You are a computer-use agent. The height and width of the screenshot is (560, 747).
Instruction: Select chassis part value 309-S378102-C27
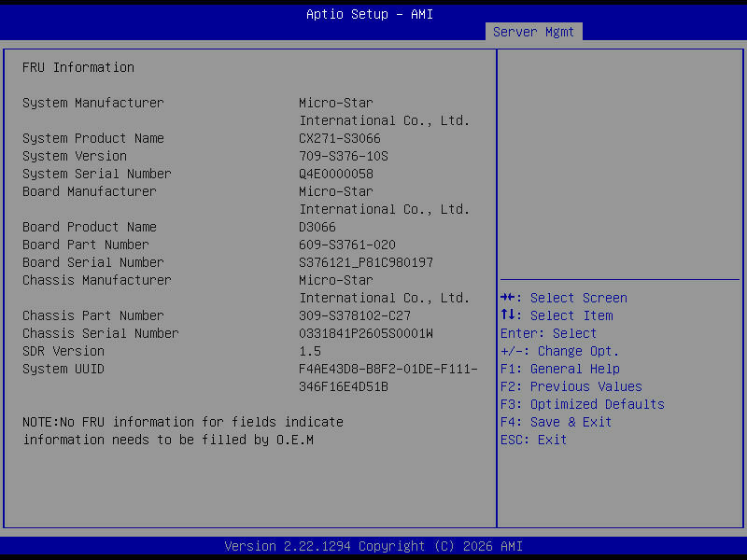pyautogui.click(x=355, y=315)
